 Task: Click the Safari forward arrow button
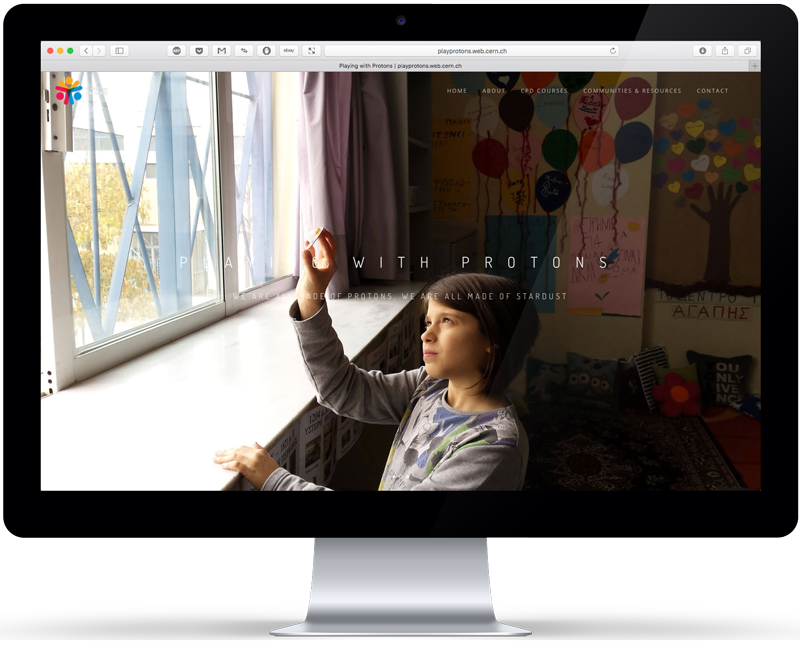tap(98, 50)
